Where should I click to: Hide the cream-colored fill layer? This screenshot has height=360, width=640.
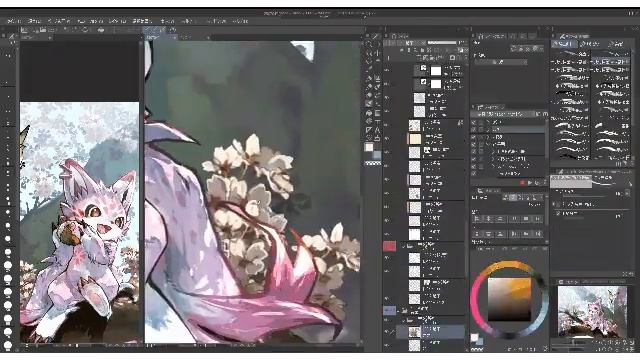click(387, 138)
